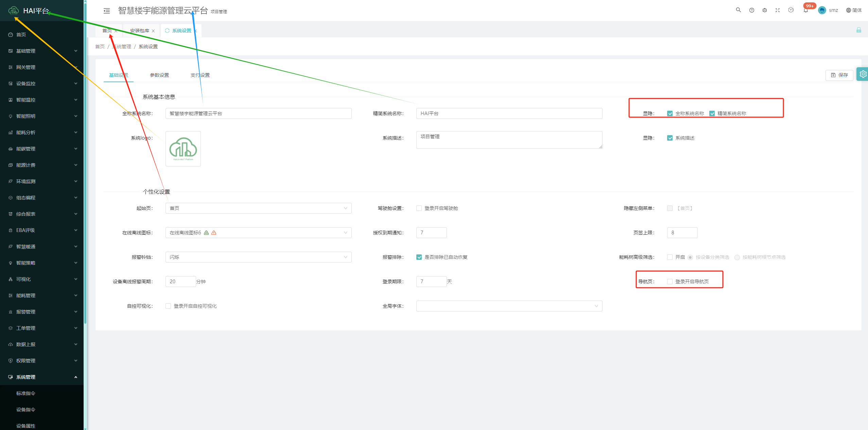Click 系统描述 textarea
This screenshot has height=430, width=868.
(x=509, y=140)
